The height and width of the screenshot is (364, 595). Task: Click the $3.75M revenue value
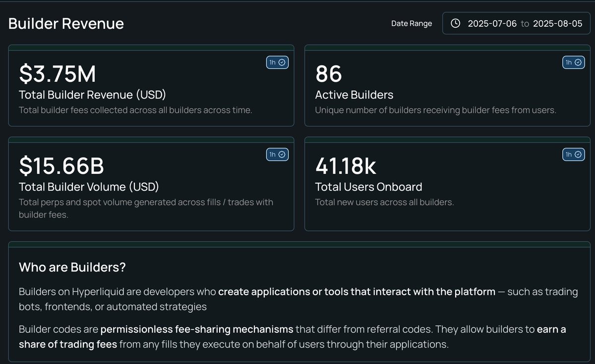click(58, 73)
